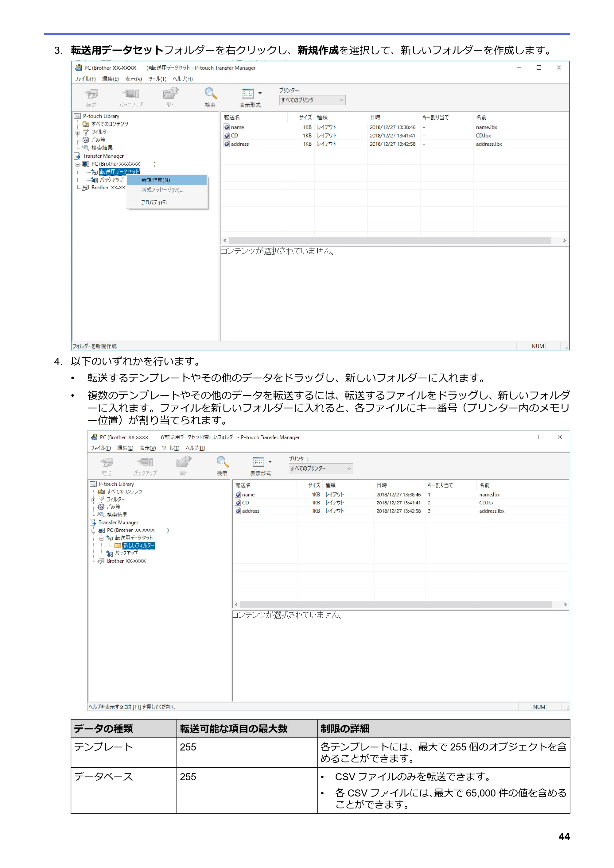Sort by the 日時 column in the context-menu window

[x=393, y=117]
